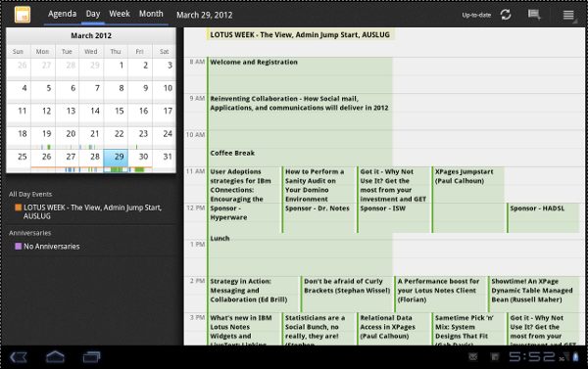Open LOTUS WEEK entry in sidebar
The width and height of the screenshot is (588, 369).
(x=92, y=211)
